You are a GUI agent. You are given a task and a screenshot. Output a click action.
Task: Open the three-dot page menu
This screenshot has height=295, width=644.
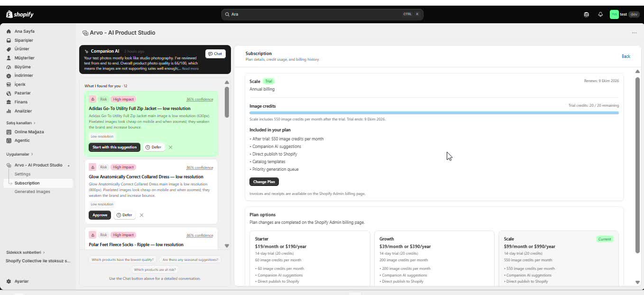[x=634, y=33]
